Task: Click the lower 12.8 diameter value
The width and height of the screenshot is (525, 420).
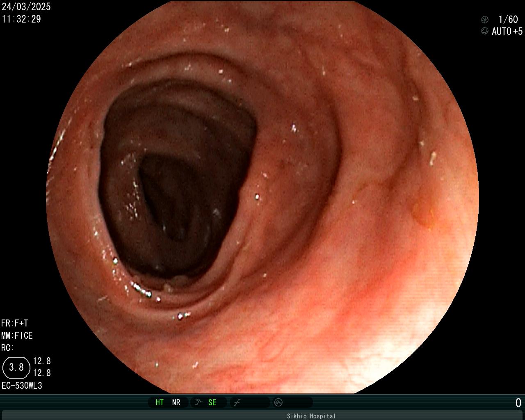Action: coord(42,373)
